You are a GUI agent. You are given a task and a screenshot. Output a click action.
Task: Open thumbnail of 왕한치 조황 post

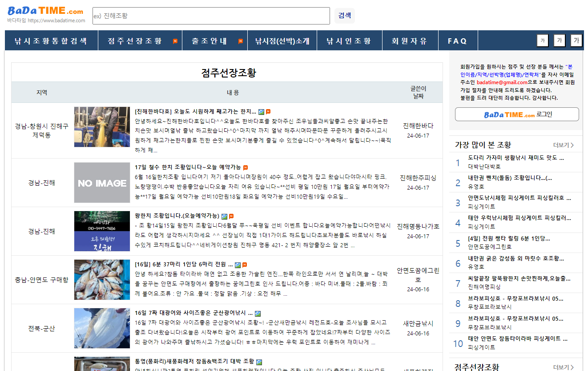pyautogui.click(x=102, y=231)
